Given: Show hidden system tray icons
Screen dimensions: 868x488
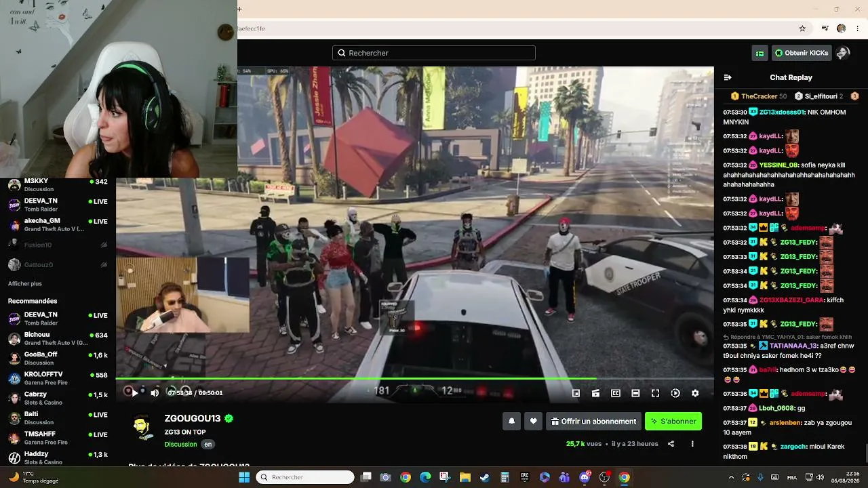Looking at the screenshot, I should [x=731, y=477].
